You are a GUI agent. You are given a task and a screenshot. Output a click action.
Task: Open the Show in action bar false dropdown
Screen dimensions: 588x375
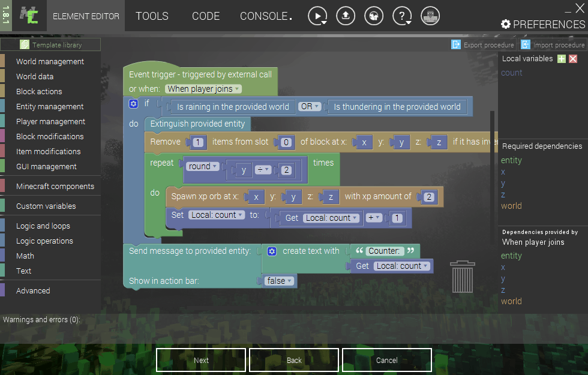pos(278,280)
